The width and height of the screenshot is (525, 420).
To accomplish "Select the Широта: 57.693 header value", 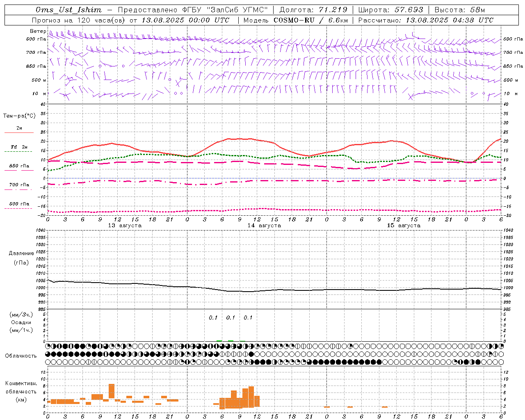I will click(x=391, y=10).
